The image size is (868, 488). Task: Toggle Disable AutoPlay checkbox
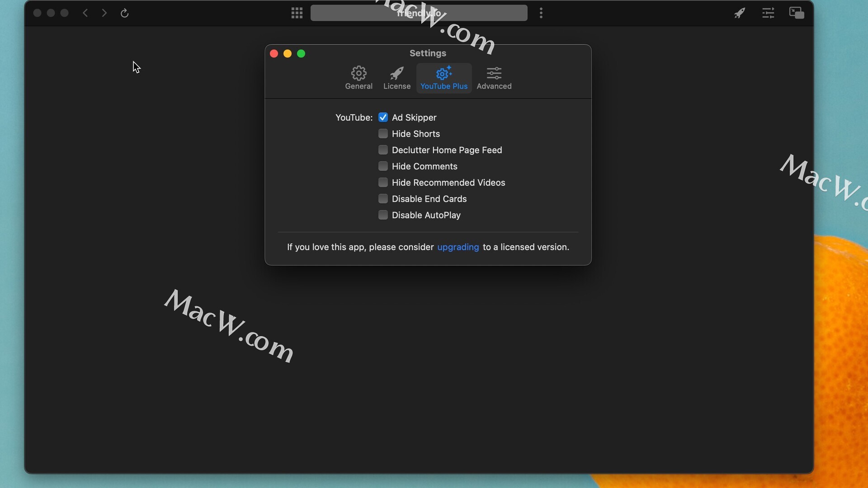(383, 215)
